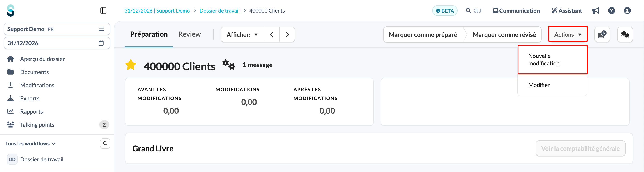644x172 pixels.
Task: Select the 31/12/2026 period field
Action: 57,43
